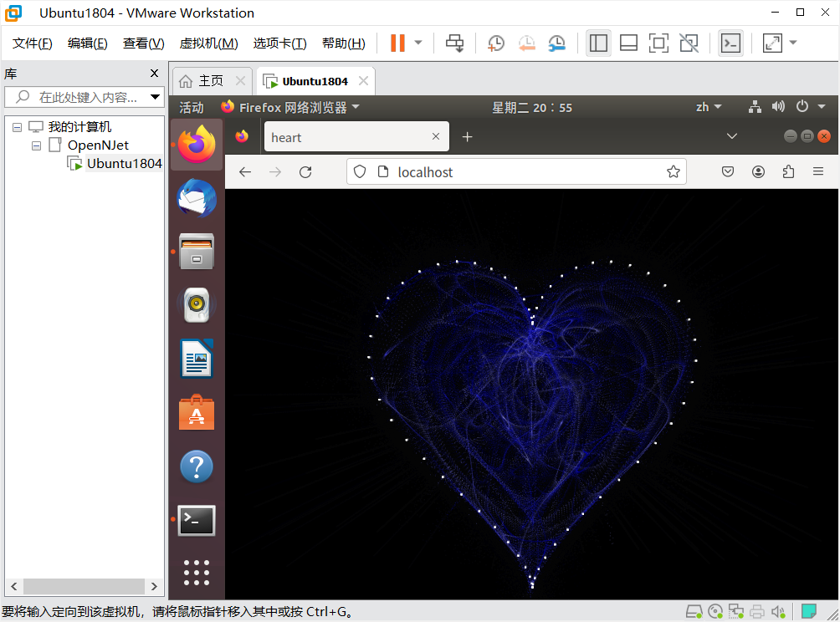Open the stretch display dropdown arrow
Screen dimensions: 840x622
click(793, 43)
